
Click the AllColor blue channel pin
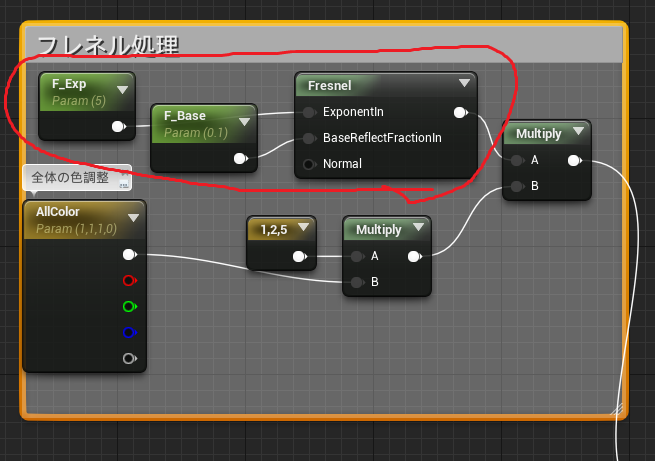130,333
